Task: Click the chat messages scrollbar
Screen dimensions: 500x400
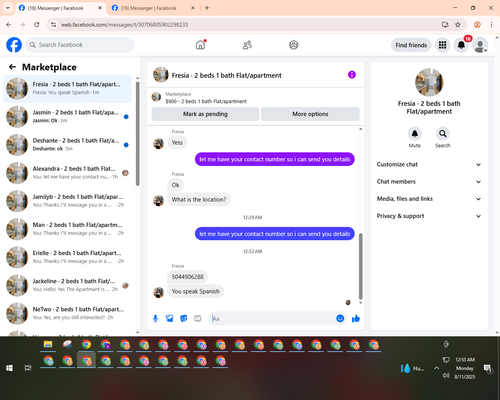Action: coord(360,267)
